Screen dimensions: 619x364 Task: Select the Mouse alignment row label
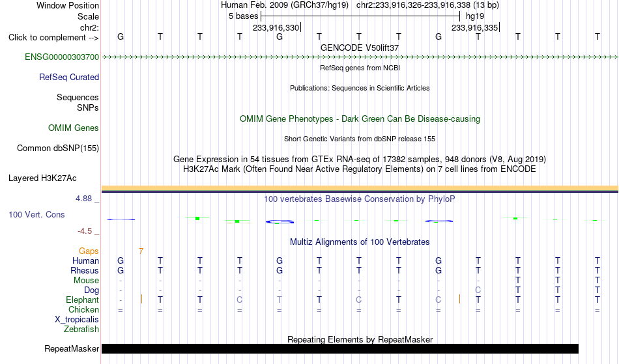click(86, 281)
